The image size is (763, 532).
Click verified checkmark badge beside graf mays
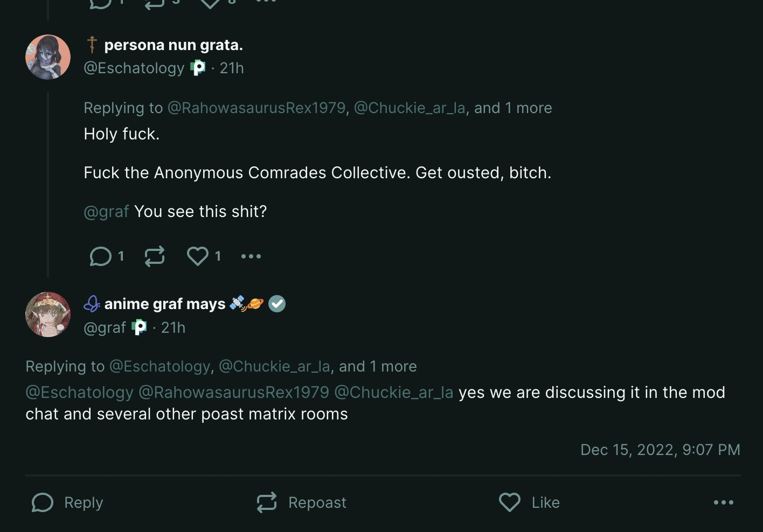tap(277, 304)
